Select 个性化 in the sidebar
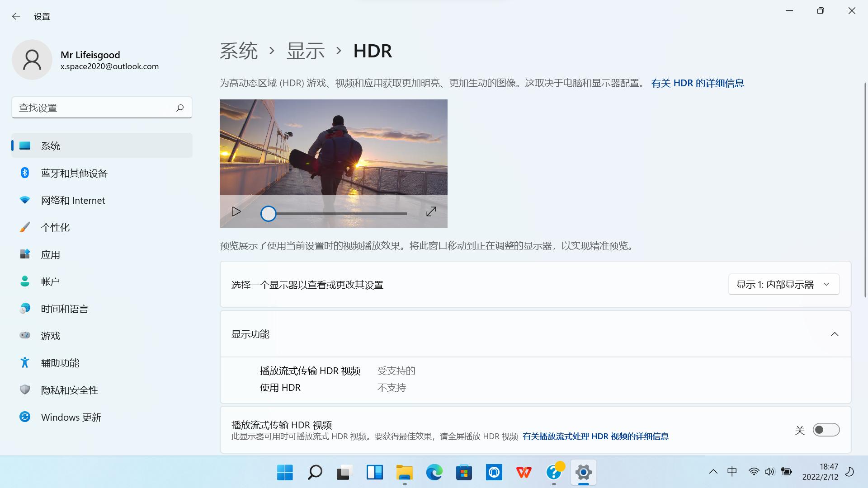This screenshot has height=488, width=868. [x=55, y=227]
